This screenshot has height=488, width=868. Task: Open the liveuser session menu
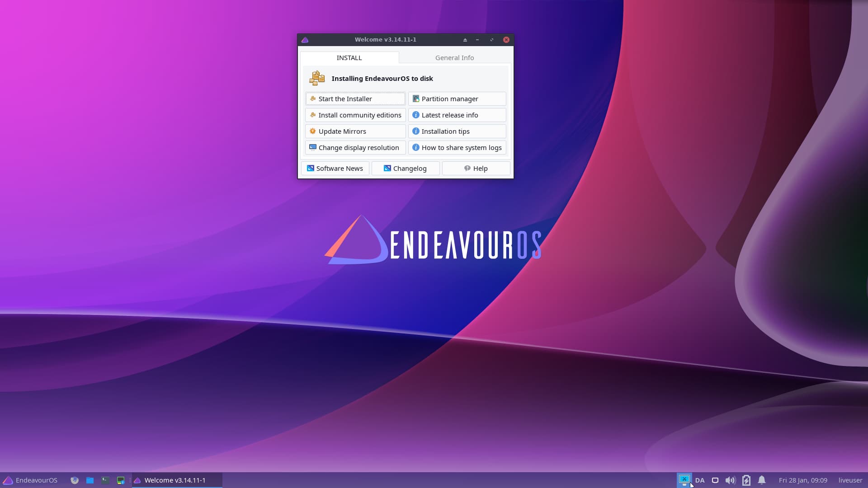pyautogui.click(x=850, y=480)
